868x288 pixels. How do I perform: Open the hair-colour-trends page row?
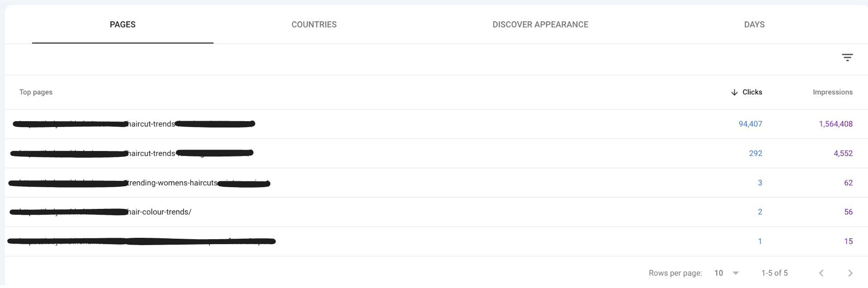(x=160, y=212)
